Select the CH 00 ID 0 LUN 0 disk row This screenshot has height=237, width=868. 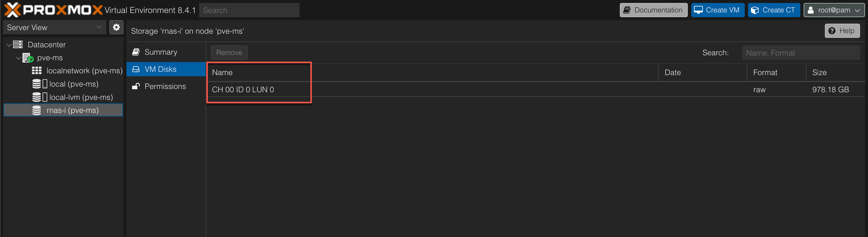(x=536, y=89)
